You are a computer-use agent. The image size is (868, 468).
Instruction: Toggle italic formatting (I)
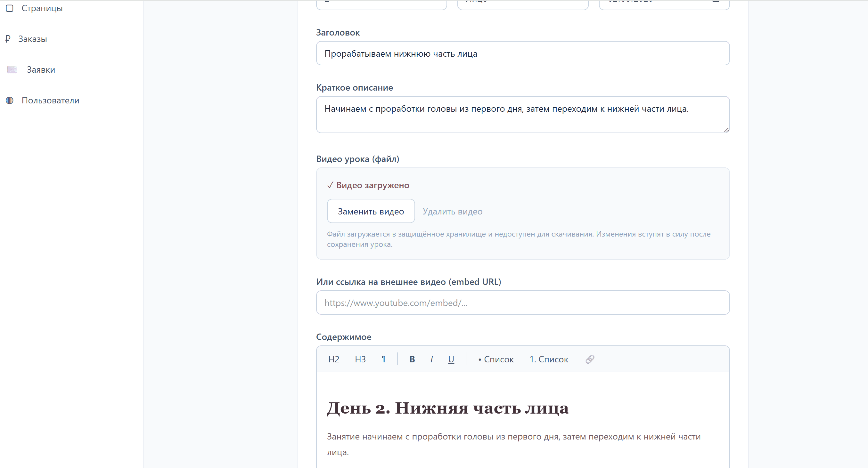[x=432, y=359]
